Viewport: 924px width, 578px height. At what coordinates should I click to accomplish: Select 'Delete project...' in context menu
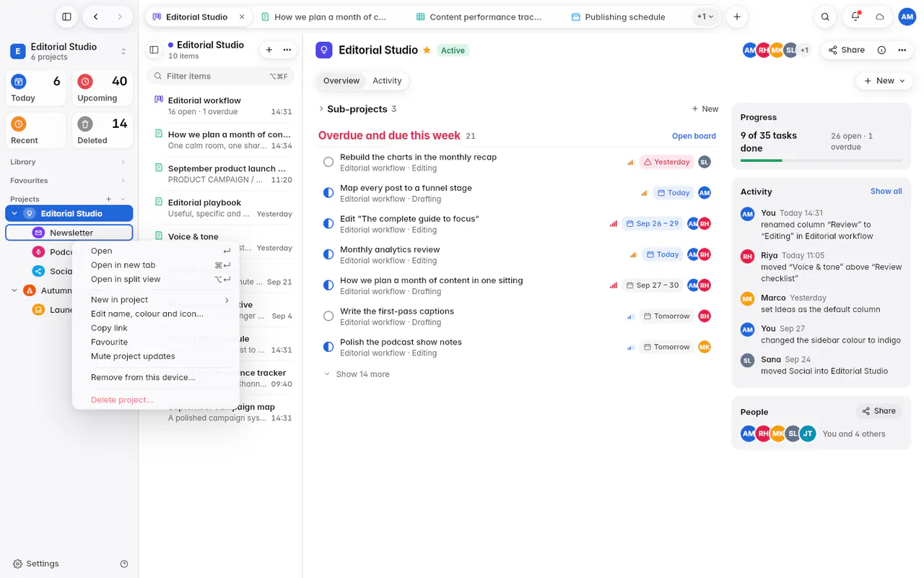click(155, 400)
